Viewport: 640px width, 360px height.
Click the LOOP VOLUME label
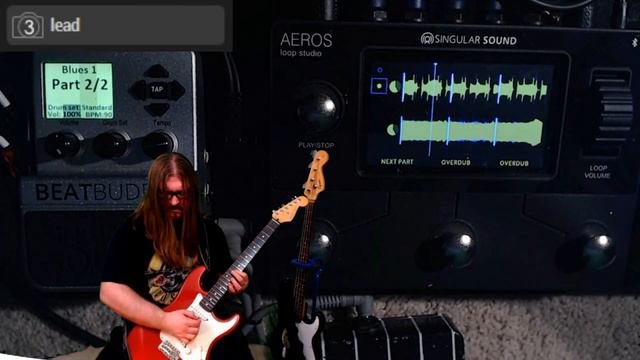(598, 172)
